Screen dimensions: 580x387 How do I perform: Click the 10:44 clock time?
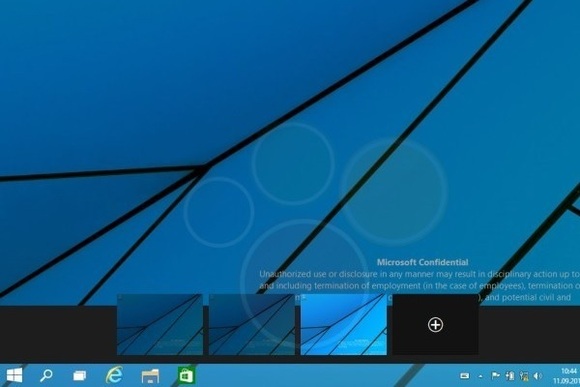pyautogui.click(x=569, y=371)
